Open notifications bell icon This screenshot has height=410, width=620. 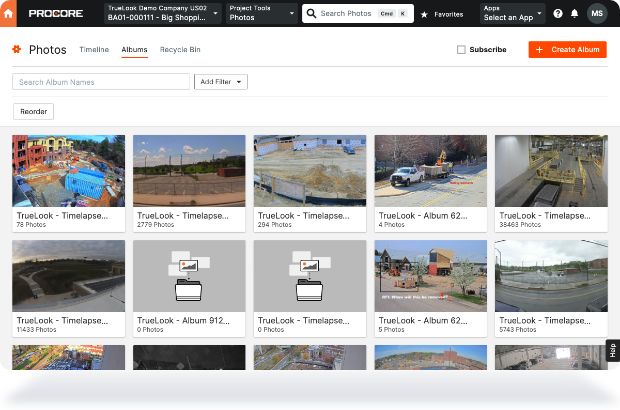click(575, 13)
